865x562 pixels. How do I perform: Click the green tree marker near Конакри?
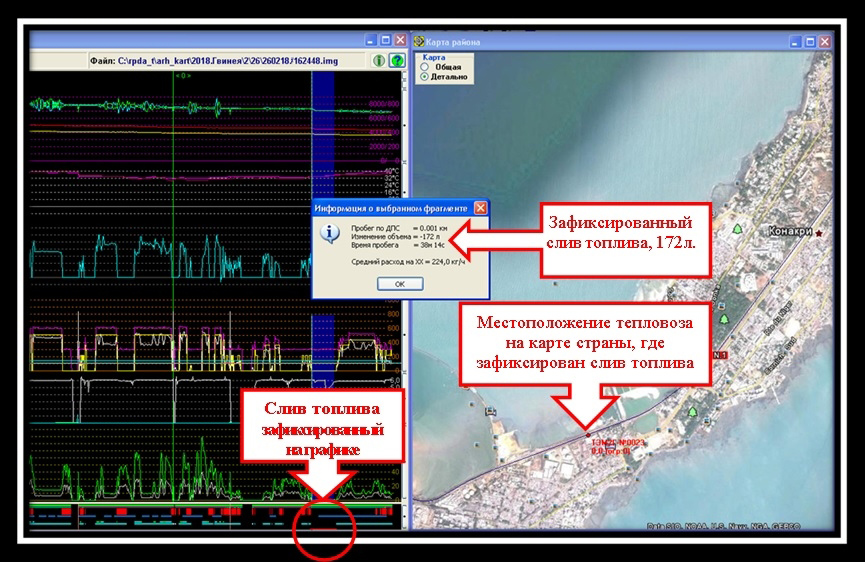click(738, 230)
